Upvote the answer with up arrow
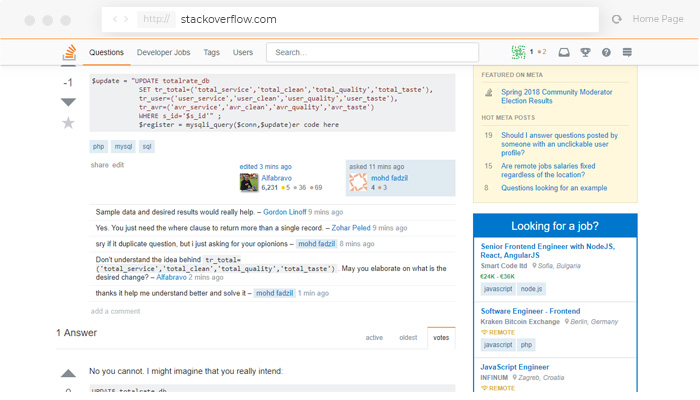 coord(68,373)
